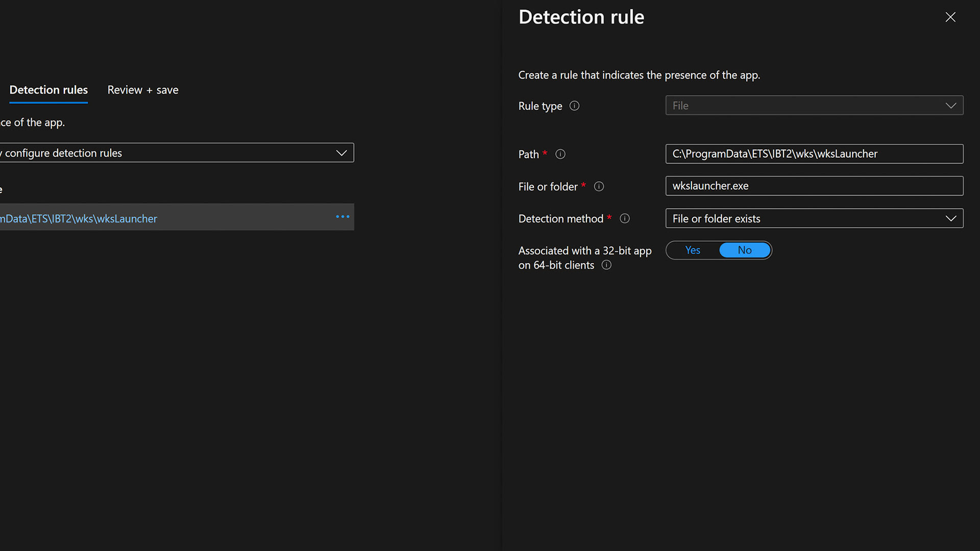This screenshot has width=980, height=551.
Task: Click the chevron on Detection method field
Action: 950,218
